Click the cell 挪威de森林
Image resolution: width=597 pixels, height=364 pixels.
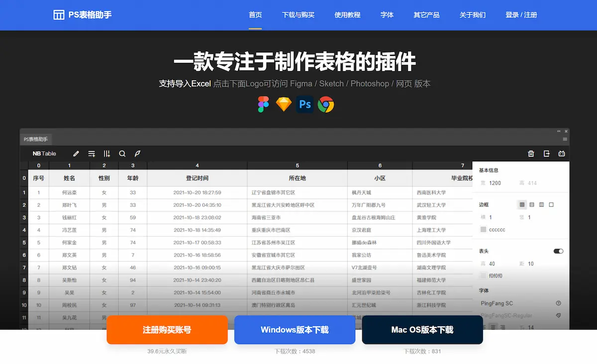[x=380, y=243]
